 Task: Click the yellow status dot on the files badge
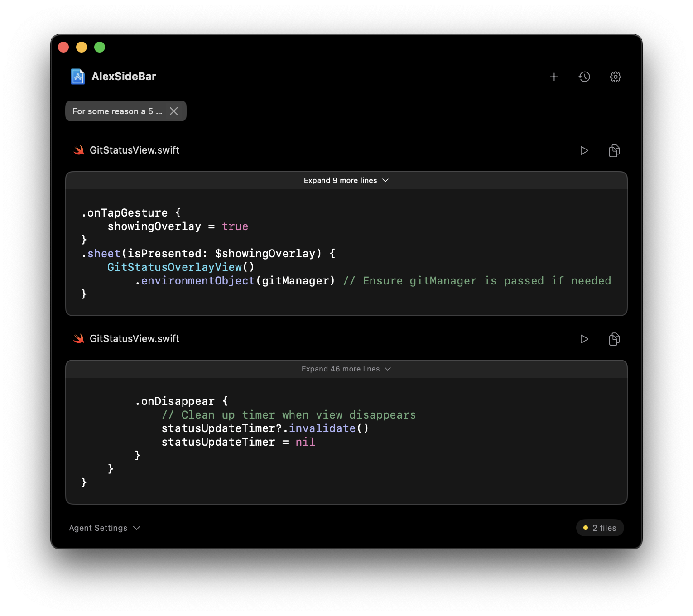pos(585,528)
